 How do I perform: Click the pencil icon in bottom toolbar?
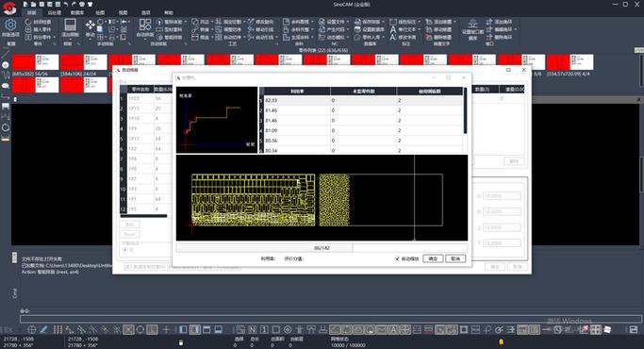(43, 329)
